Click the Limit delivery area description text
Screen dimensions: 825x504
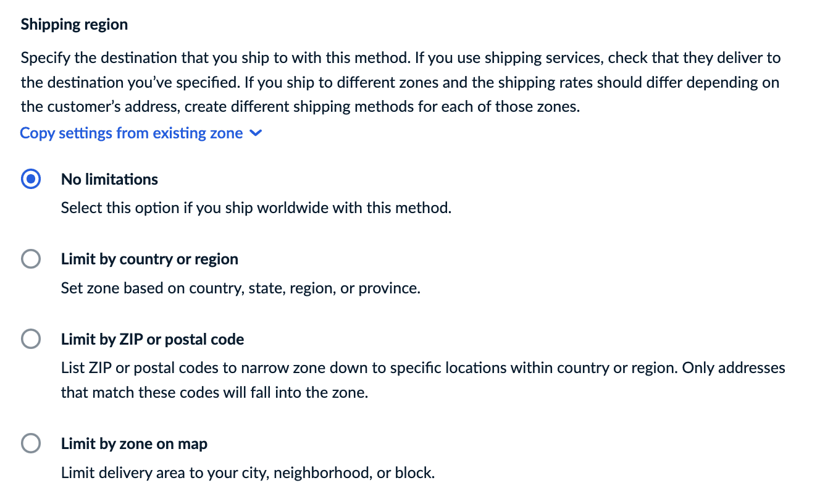[248, 473]
